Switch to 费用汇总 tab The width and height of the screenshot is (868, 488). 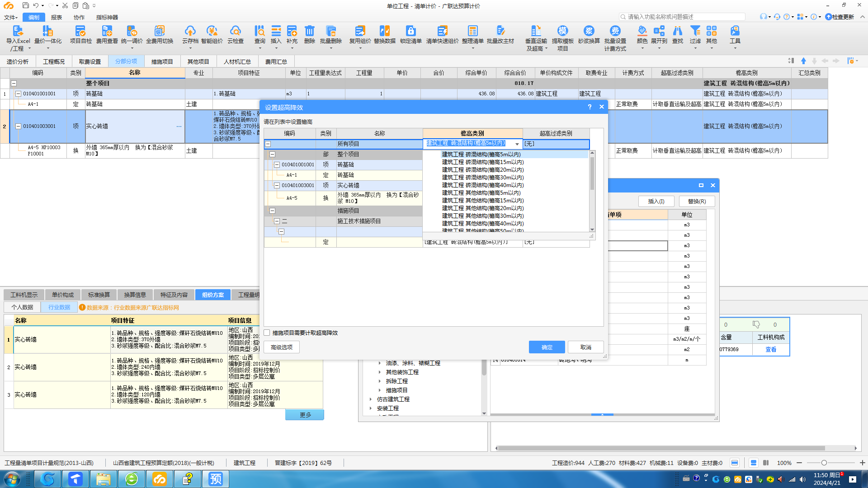276,61
